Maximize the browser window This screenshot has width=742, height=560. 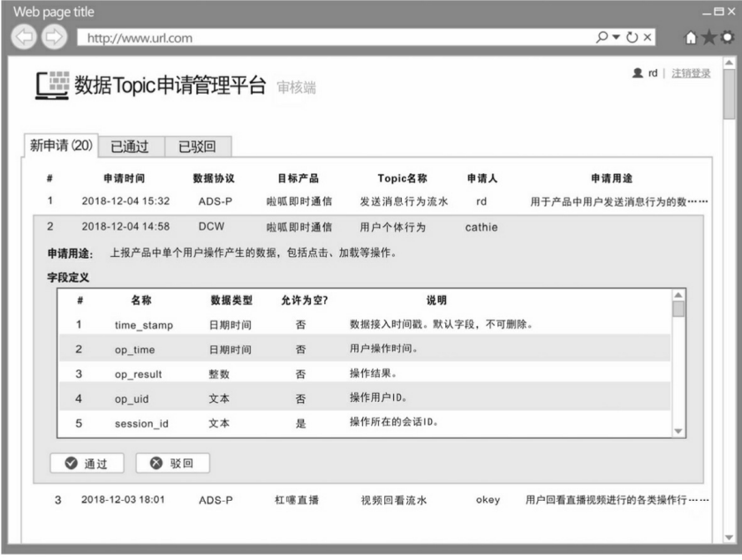tap(719, 11)
